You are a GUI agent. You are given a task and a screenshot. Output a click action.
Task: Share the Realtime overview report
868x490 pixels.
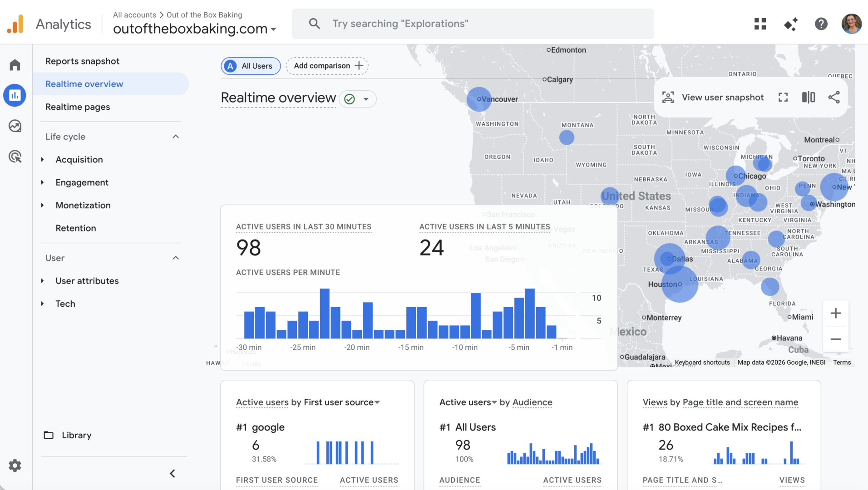pyautogui.click(x=834, y=97)
